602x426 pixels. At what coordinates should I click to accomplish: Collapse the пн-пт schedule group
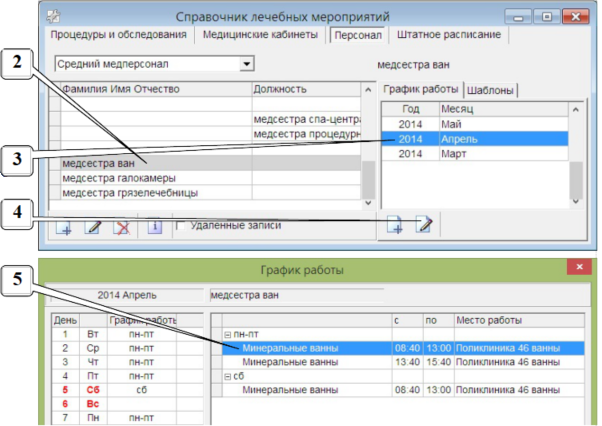228,334
